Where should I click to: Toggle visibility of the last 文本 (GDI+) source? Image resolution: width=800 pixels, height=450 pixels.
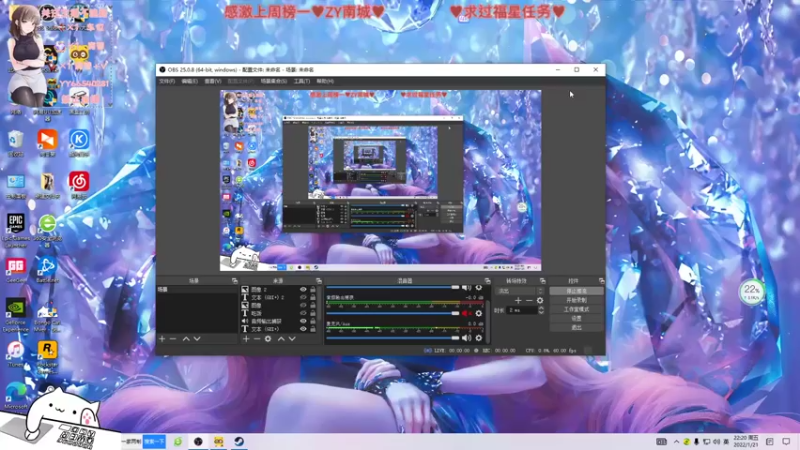click(x=303, y=329)
